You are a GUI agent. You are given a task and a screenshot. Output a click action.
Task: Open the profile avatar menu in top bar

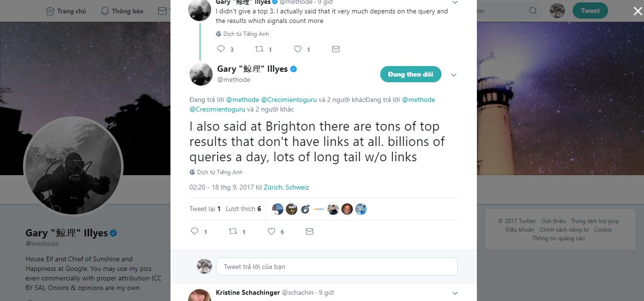pyautogui.click(x=557, y=11)
